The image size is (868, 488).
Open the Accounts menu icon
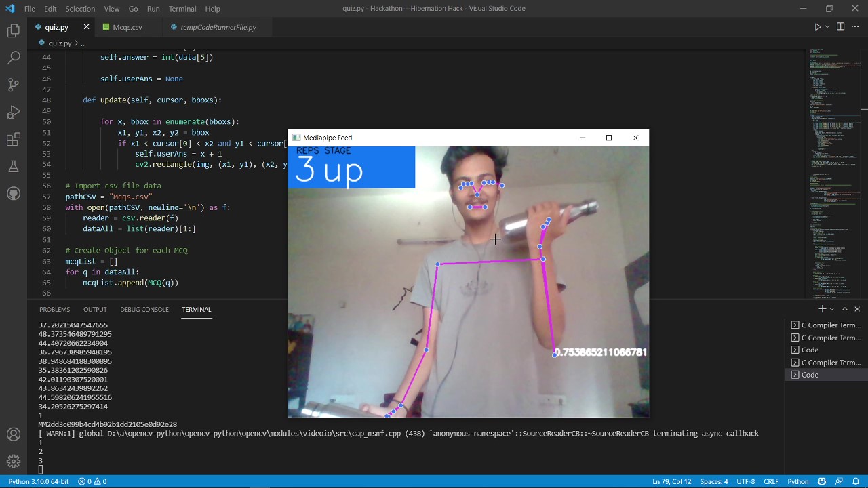click(x=14, y=434)
